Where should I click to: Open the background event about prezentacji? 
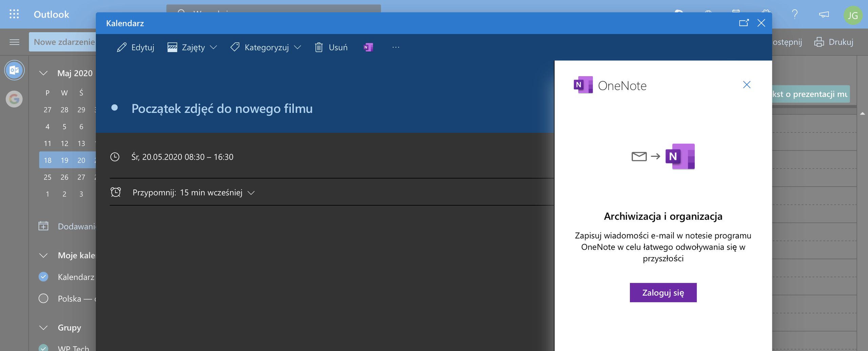[x=811, y=94]
